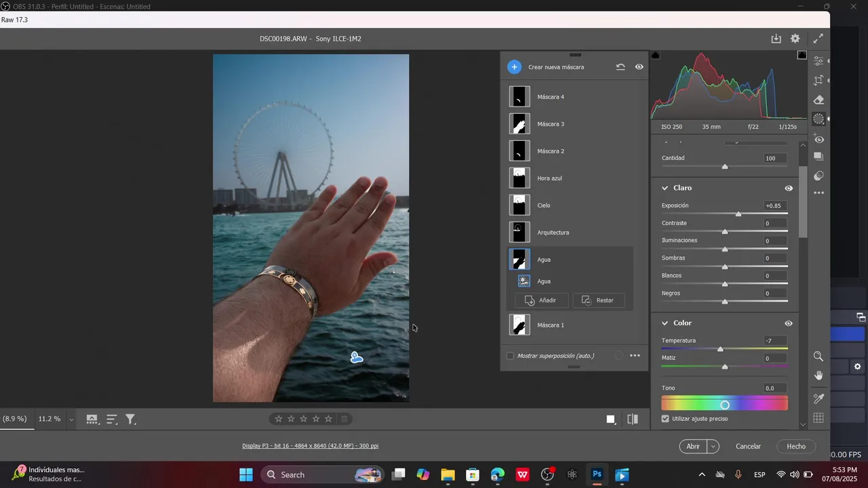Click the overlay color circle swatch

[x=618, y=355]
